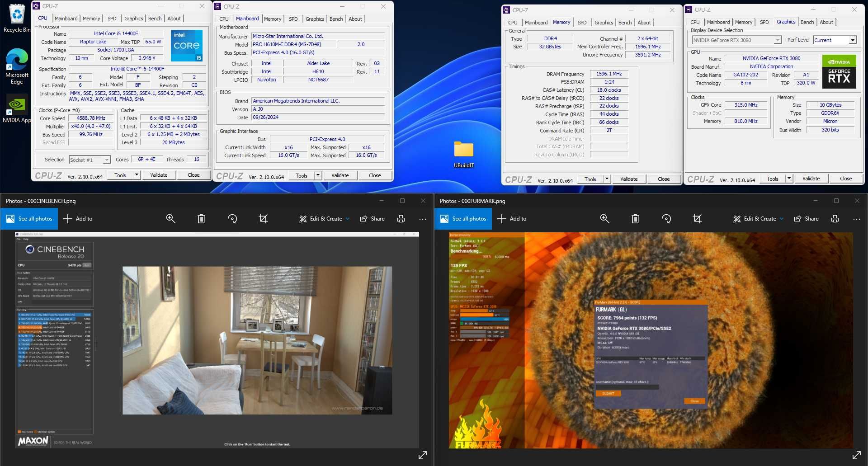Click the Micro-Star International manufacturer field
The width and height of the screenshot is (868, 466).
coord(318,36)
